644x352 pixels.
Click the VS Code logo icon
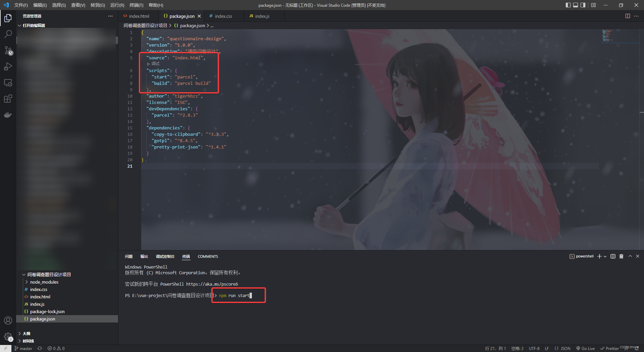(x=6, y=5)
